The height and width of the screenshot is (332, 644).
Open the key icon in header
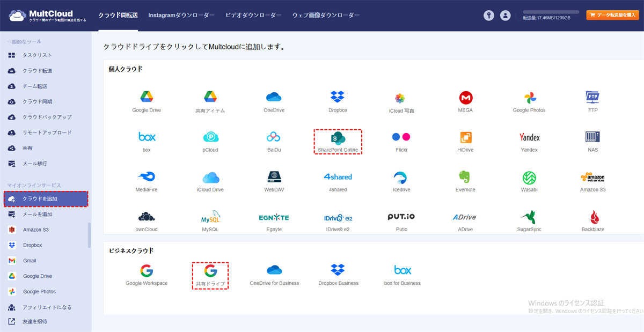[488, 16]
